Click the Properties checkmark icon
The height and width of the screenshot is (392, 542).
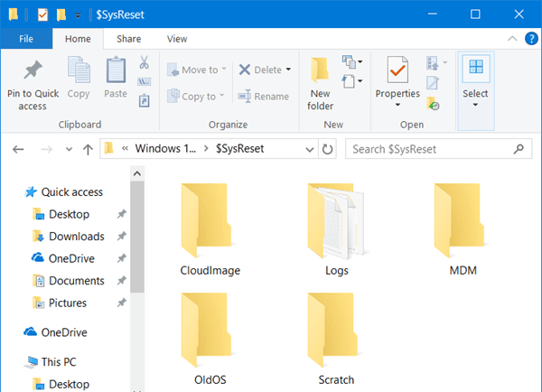click(397, 70)
